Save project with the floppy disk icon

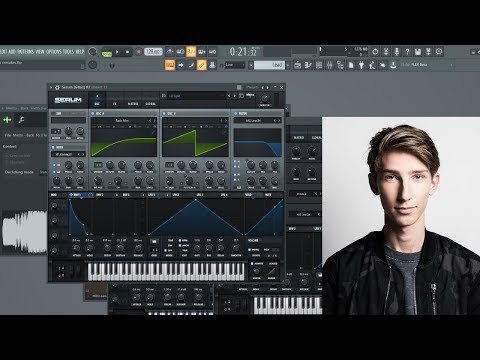[x=418, y=52]
